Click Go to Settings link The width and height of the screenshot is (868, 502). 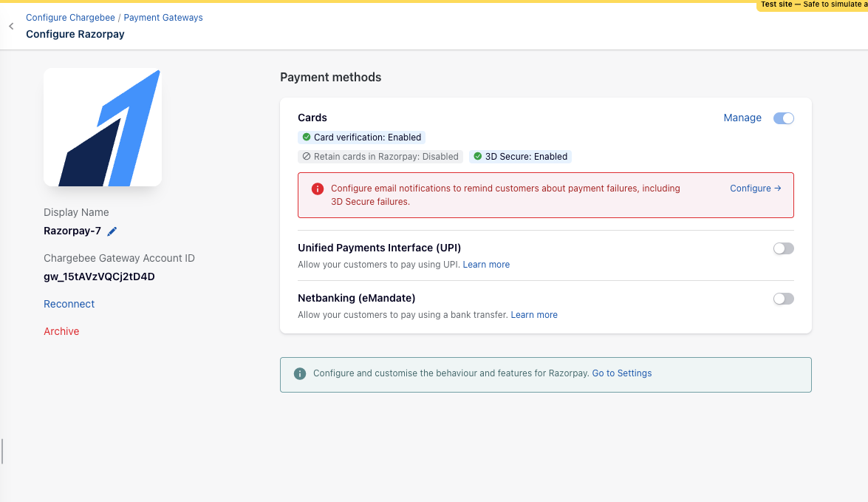[x=622, y=373]
